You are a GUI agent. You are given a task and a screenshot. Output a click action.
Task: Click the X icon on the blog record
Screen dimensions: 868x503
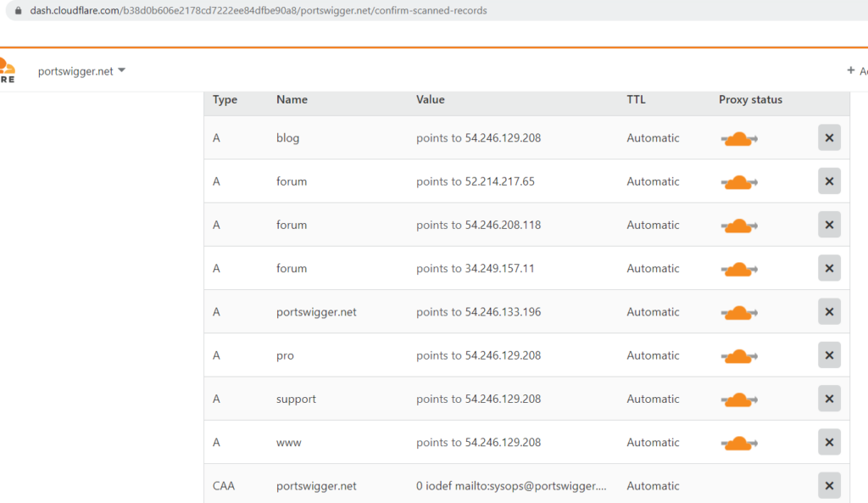click(x=829, y=137)
